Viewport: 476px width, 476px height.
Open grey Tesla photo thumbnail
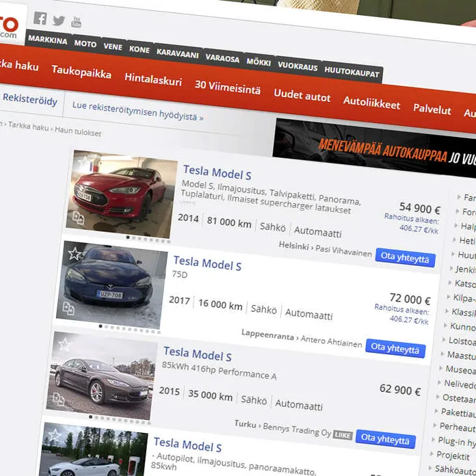coord(102,375)
